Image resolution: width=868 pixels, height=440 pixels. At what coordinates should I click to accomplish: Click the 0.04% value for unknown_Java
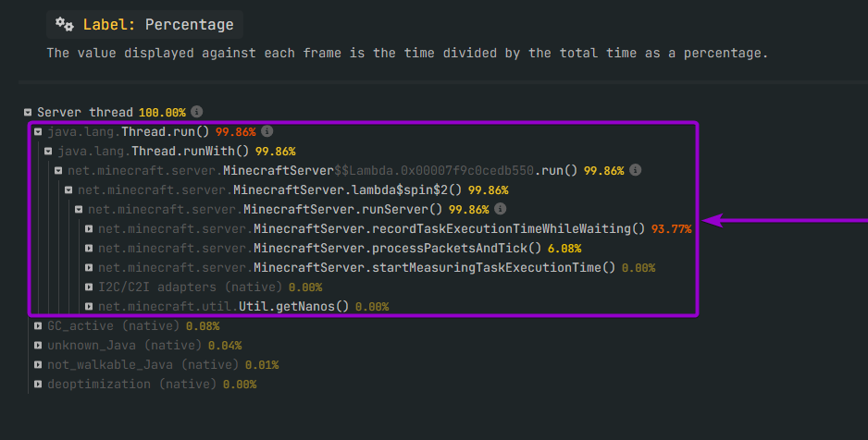225,346
